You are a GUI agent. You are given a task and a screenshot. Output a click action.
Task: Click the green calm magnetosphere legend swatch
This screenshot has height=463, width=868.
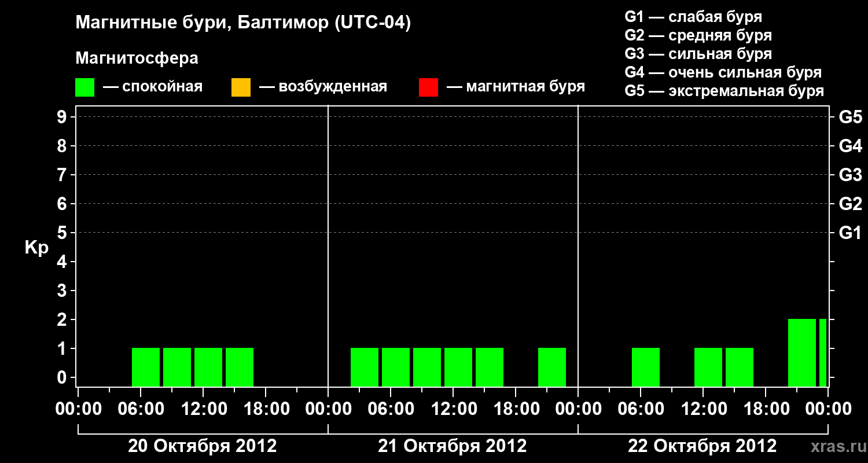(84, 87)
